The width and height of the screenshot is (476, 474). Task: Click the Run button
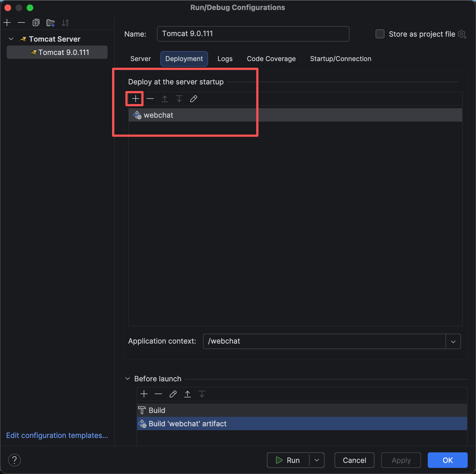[x=288, y=460]
